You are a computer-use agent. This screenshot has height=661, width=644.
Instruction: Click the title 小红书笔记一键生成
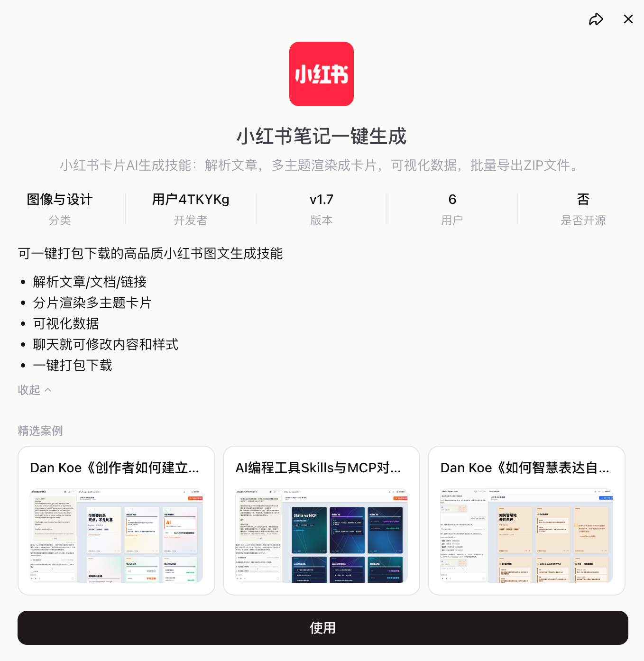322,137
